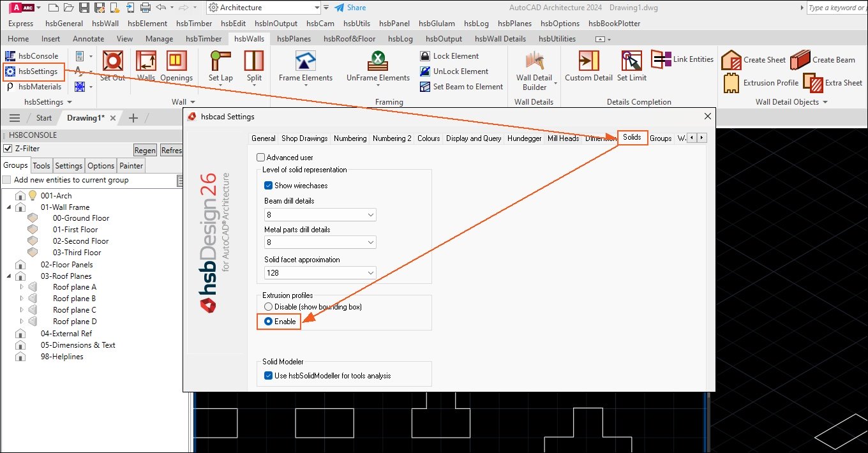Select the Walls tool icon

coord(146,61)
